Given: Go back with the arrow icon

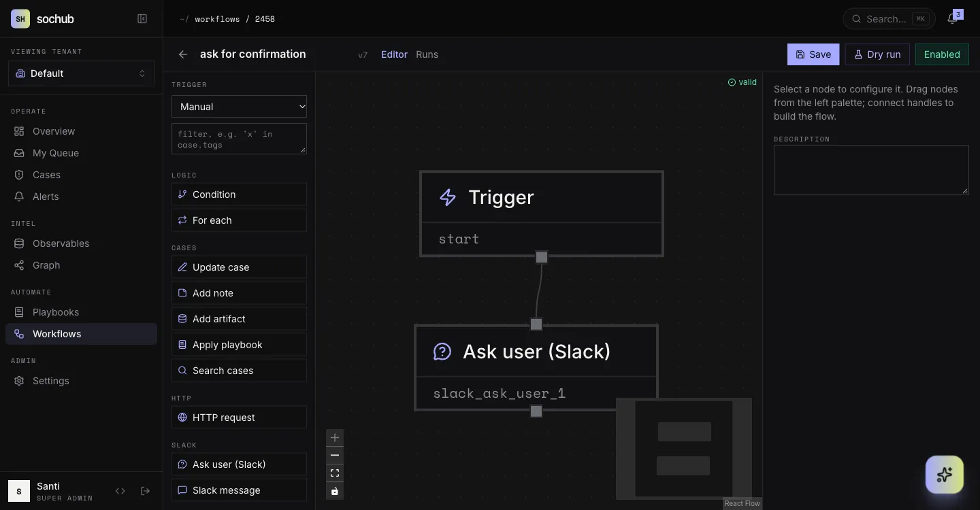Looking at the screenshot, I should [x=183, y=54].
